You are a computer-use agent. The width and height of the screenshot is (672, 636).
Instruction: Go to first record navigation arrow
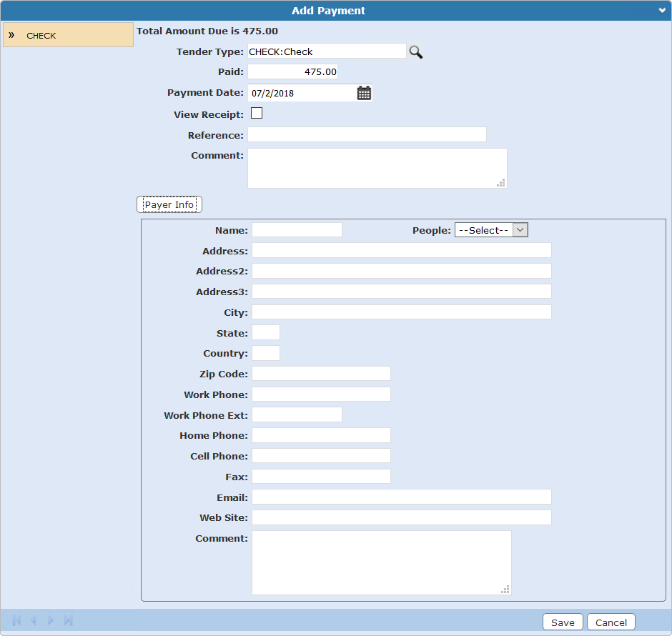click(16, 620)
